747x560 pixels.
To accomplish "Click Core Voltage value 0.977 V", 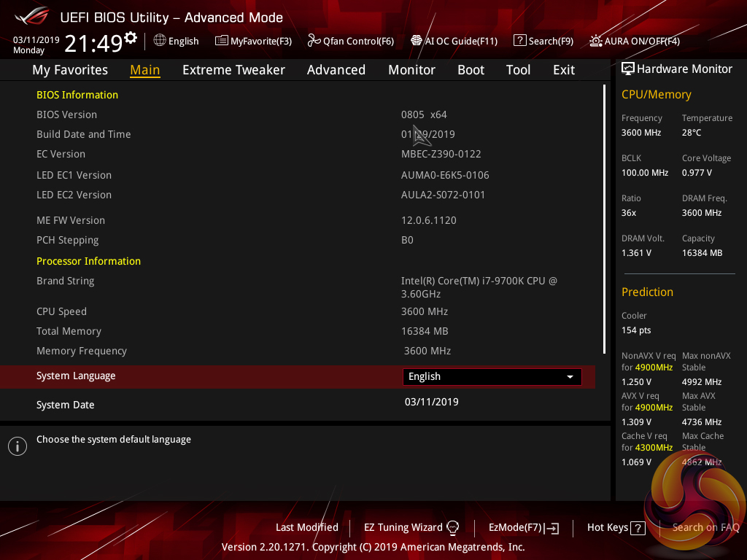I will pyautogui.click(x=697, y=172).
